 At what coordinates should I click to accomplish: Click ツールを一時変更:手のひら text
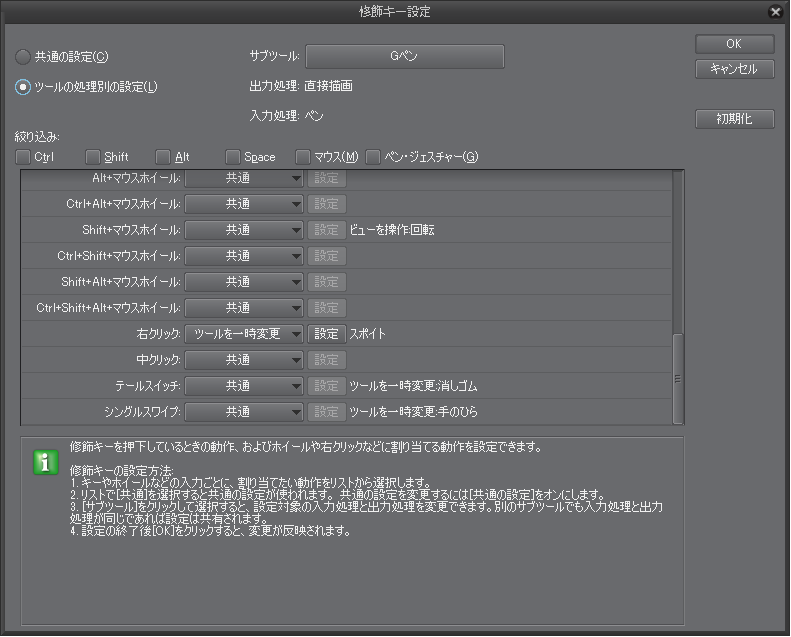coord(413,412)
